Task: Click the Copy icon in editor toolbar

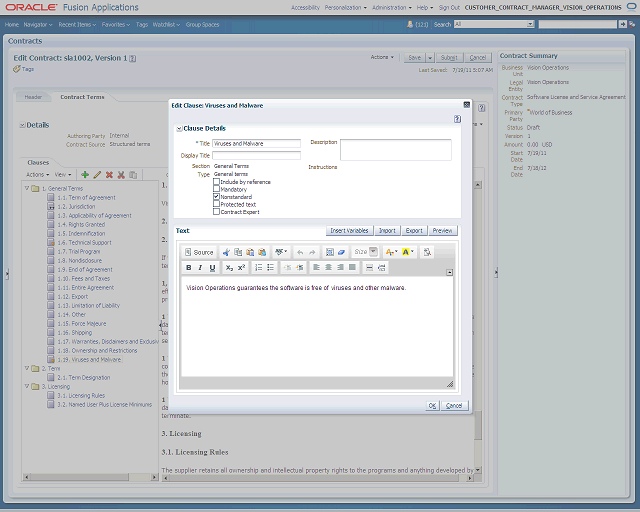Action: [238, 252]
